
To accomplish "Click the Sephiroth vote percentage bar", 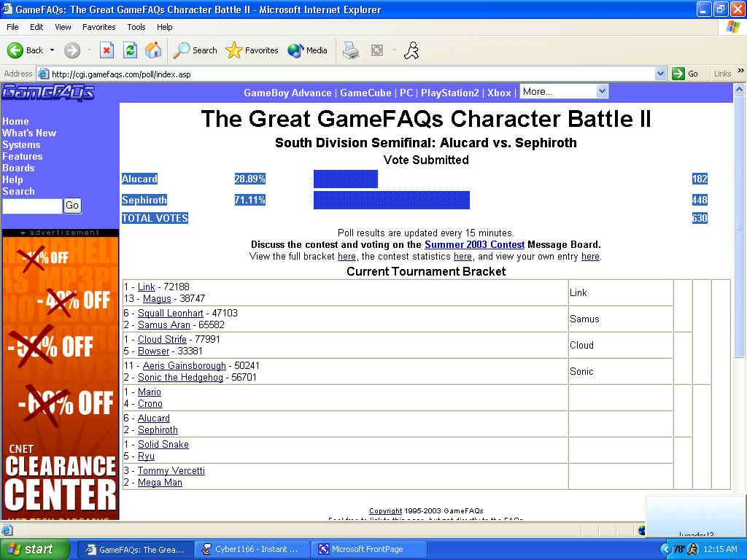I will coord(392,200).
